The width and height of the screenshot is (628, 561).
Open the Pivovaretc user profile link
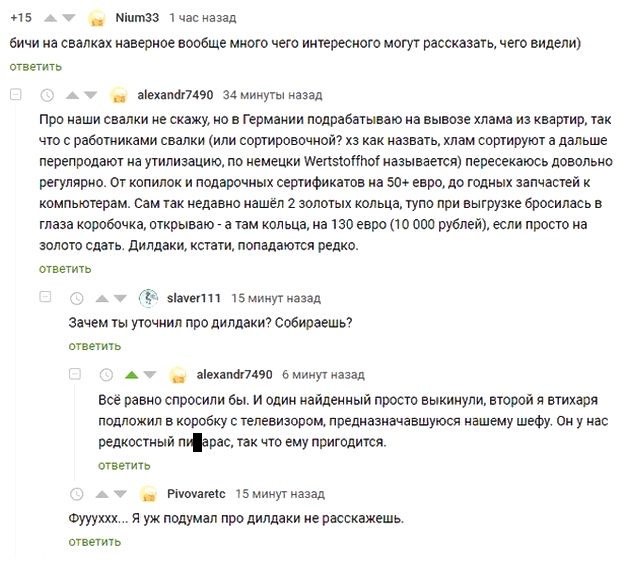[x=196, y=493]
